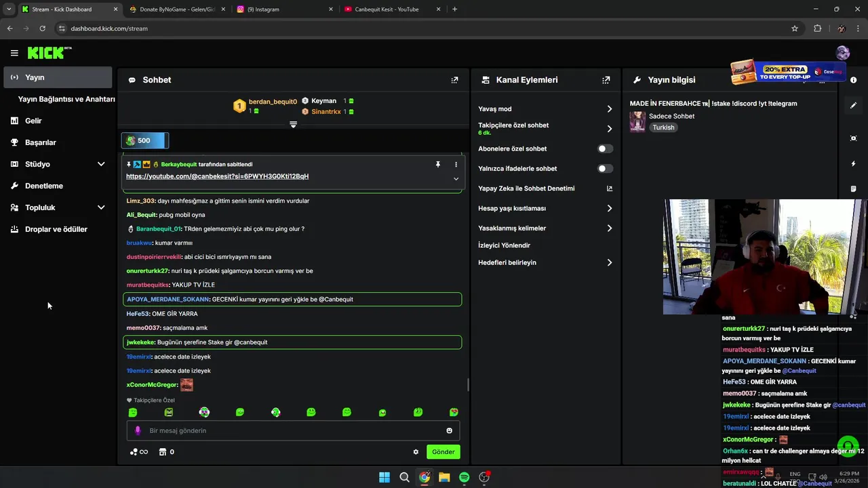Viewport: 868px width, 488px height.
Task: Open the profile avatar in top right
Action: (x=843, y=53)
